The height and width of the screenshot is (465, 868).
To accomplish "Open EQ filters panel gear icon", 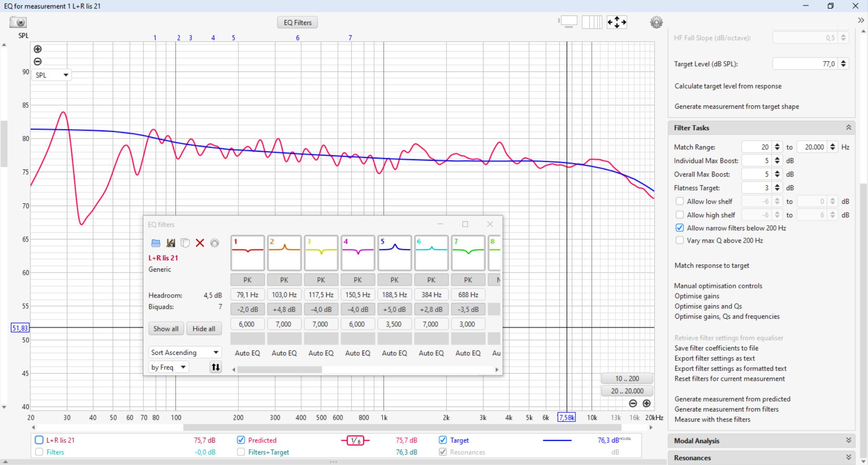I will click(214, 243).
